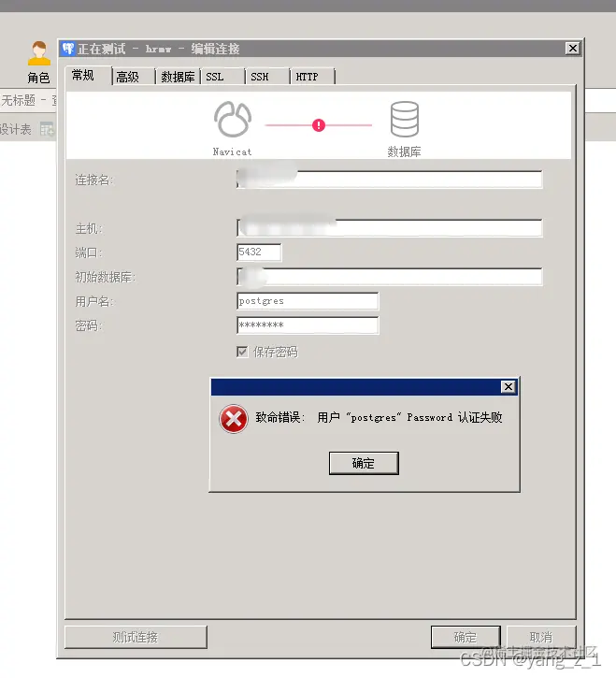
Task: Click the Navicat logo icon
Action: (233, 119)
